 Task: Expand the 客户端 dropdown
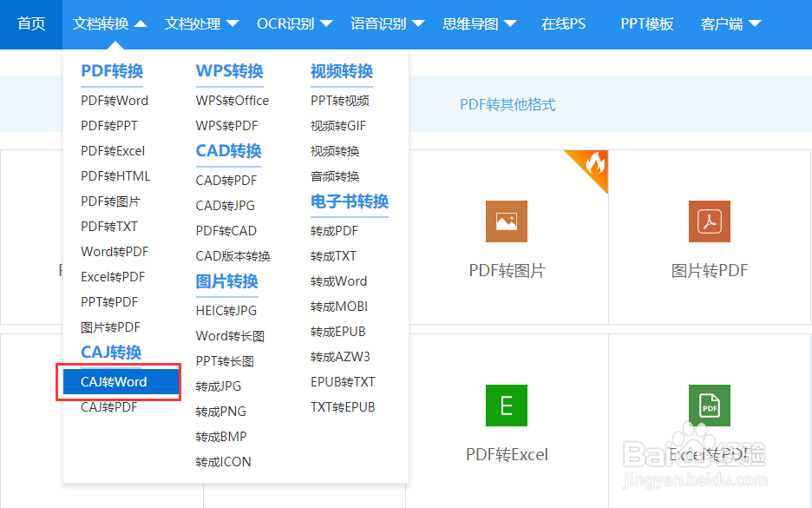pyautogui.click(x=730, y=23)
